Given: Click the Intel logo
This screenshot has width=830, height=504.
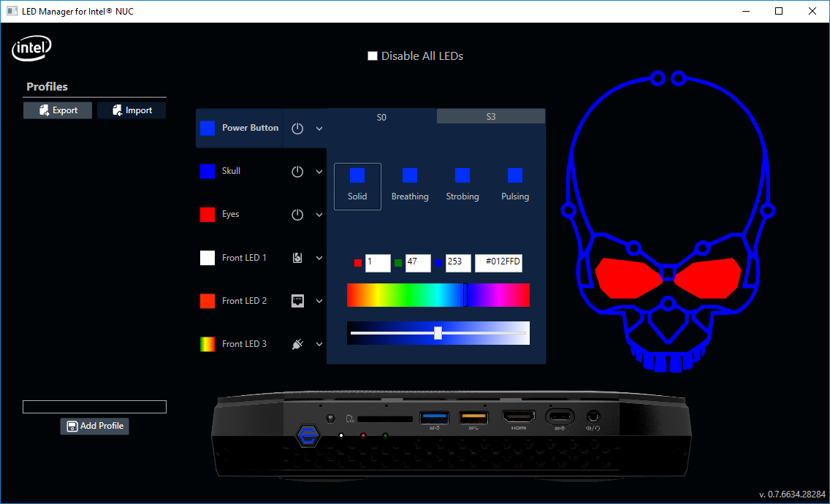Looking at the screenshot, I should (x=31, y=50).
